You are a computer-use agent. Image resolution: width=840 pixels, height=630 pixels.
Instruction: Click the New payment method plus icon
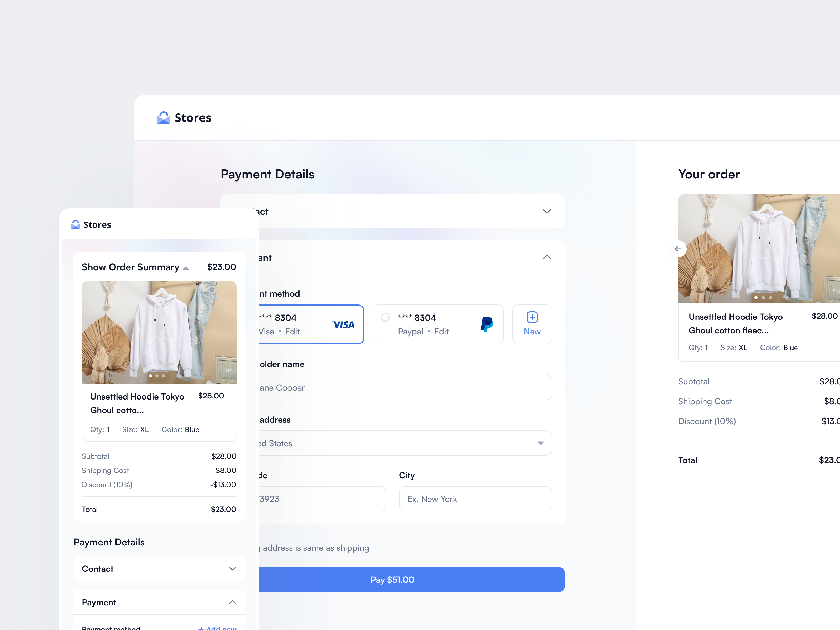(532, 317)
